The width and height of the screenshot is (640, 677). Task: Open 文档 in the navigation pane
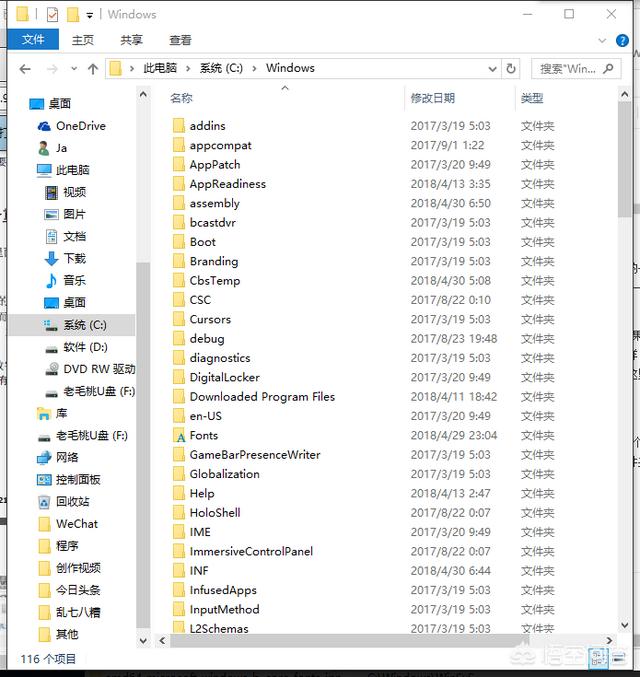[66, 236]
